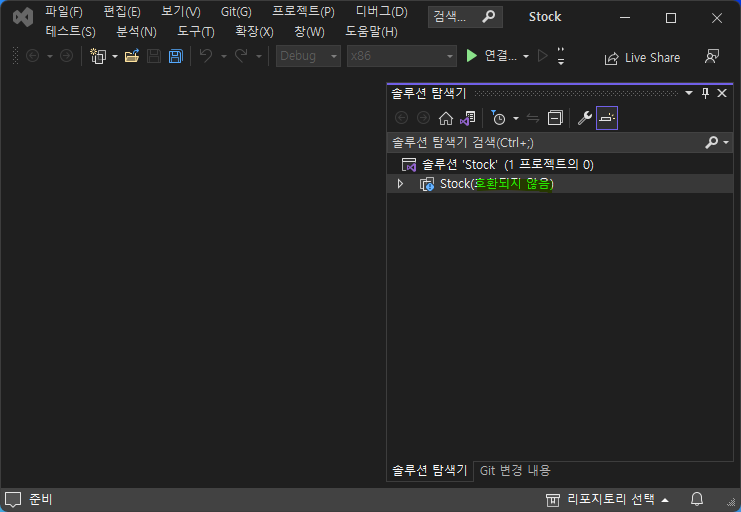
Task: Open the dropdown next to New Project icon
Action: [x=115, y=57]
